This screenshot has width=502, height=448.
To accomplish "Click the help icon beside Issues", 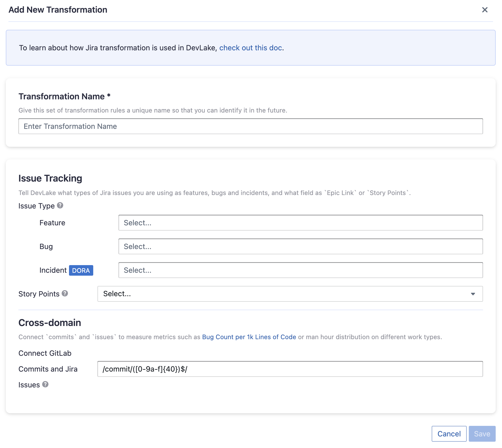I will [x=45, y=384].
